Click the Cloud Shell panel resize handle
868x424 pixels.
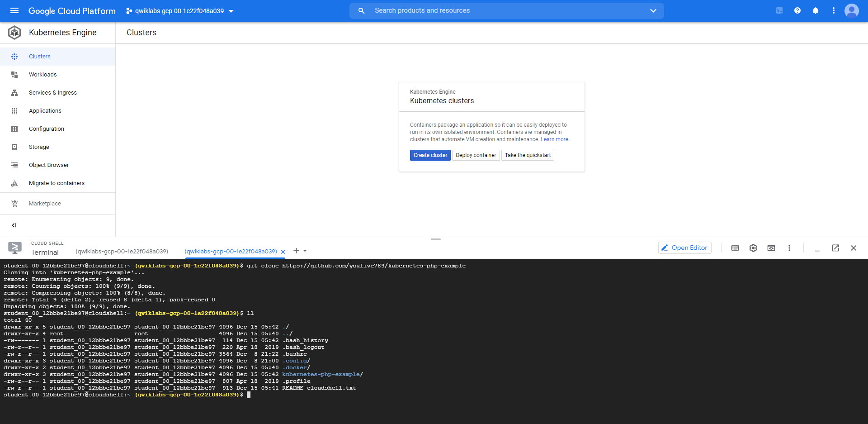click(x=436, y=239)
